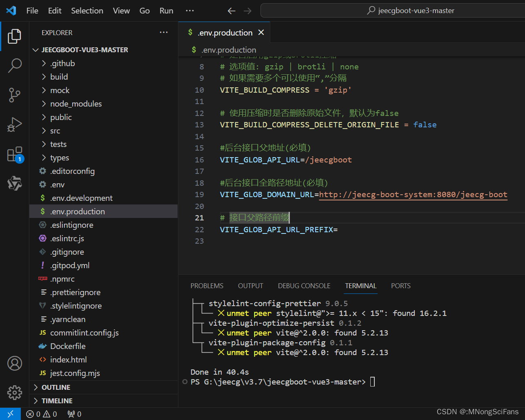Screen dimensions: 525x420
Task: Select the .env.production editor tab
Action: (225, 33)
